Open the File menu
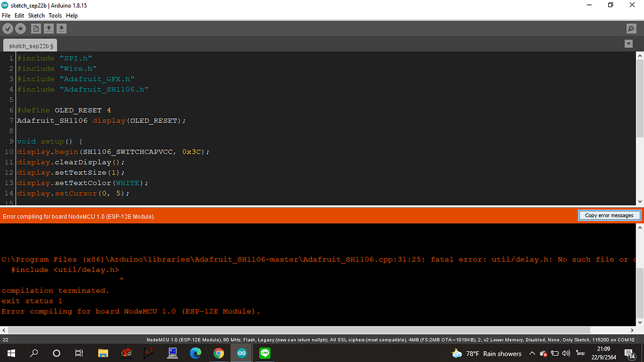The image size is (644, 362). (x=6, y=15)
